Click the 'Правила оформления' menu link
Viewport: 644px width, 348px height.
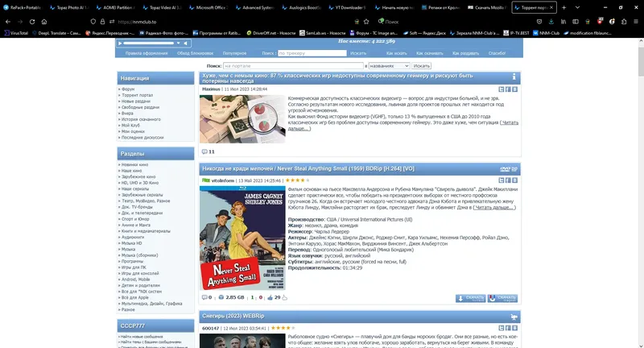point(147,53)
